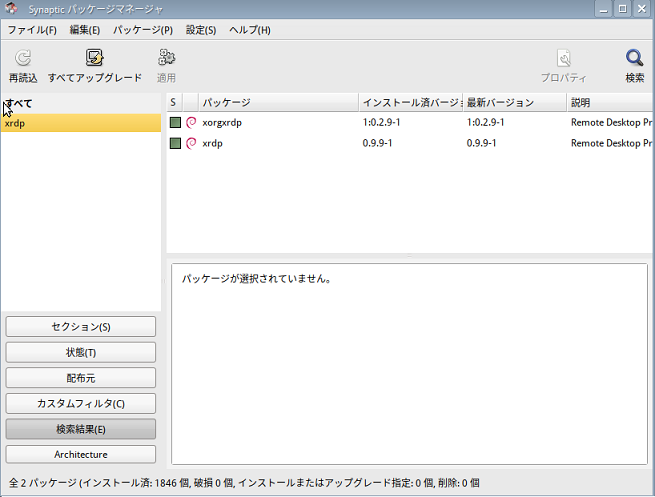The image size is (655, 497).
Task: Sort by the 説明 column header
Action: [609, 102]
